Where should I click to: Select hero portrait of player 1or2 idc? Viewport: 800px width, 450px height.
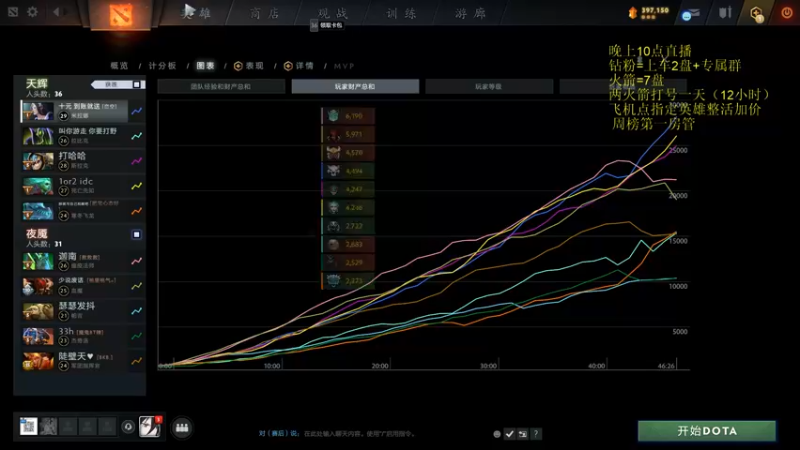tap(38, 186)
